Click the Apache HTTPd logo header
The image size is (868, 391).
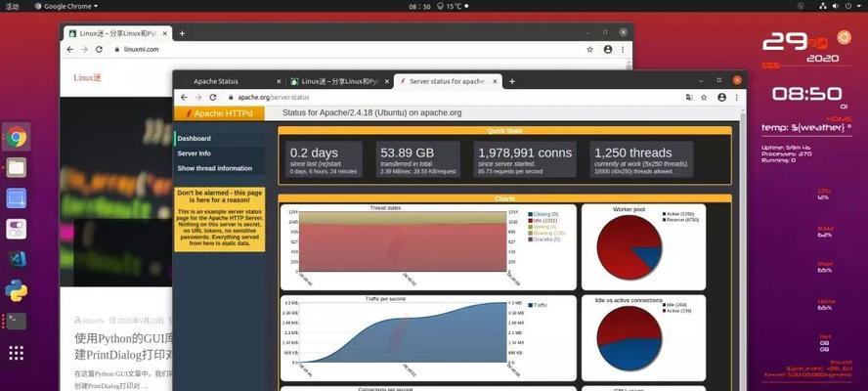pos(219,113)
